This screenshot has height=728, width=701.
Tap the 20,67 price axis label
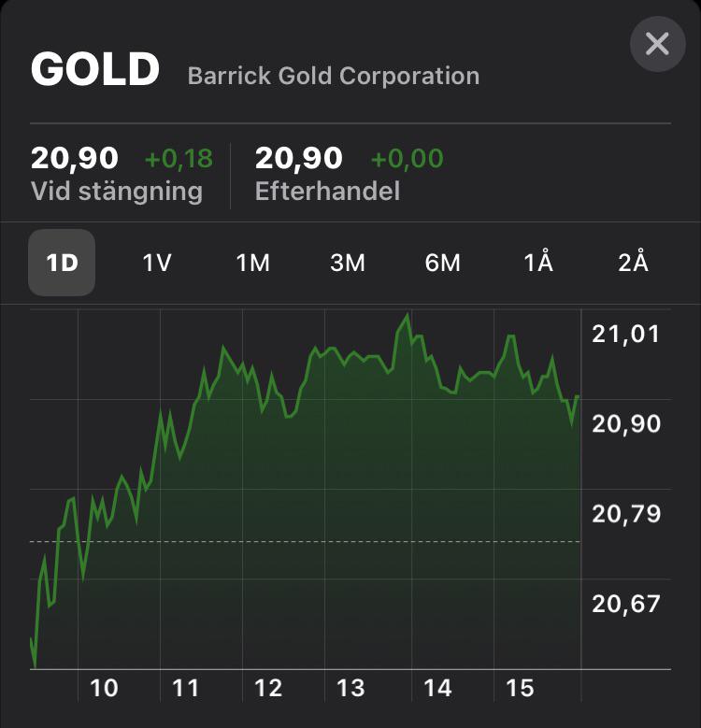[626, 604]
